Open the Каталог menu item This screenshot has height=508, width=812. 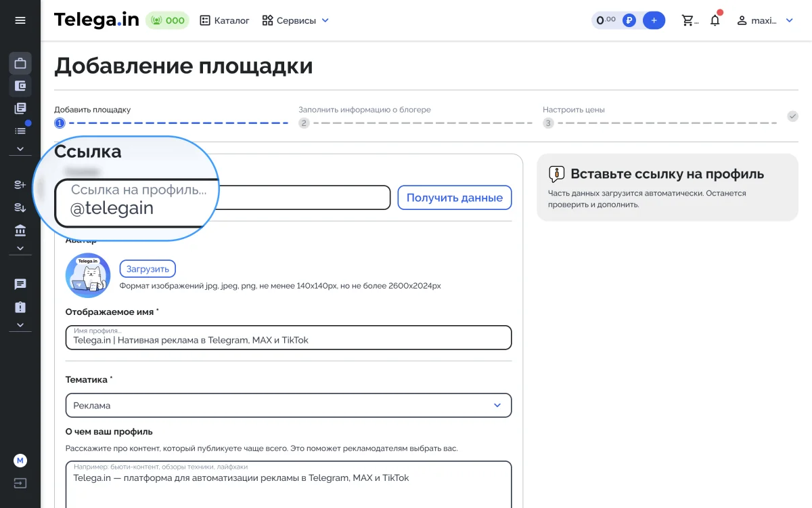tap(225, 20)
